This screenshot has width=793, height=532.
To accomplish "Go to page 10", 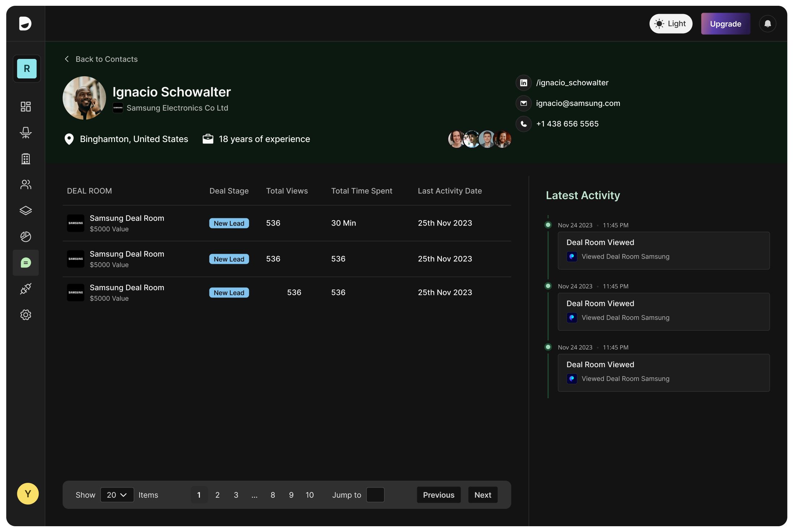I will (310, 495).
